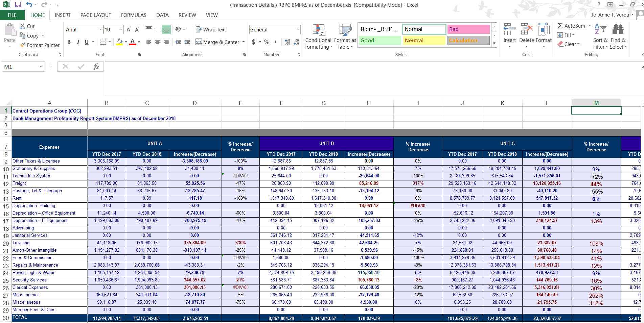Click the Jo-Anne T. Verba account name
This screenshot has width=644, height=323.
tap(610, 15)
